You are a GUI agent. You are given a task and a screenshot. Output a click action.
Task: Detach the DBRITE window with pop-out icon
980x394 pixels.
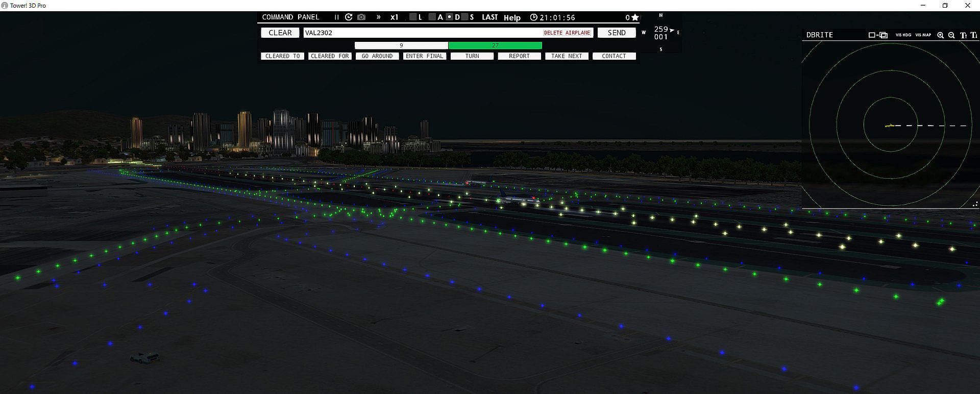pos(878,35)
